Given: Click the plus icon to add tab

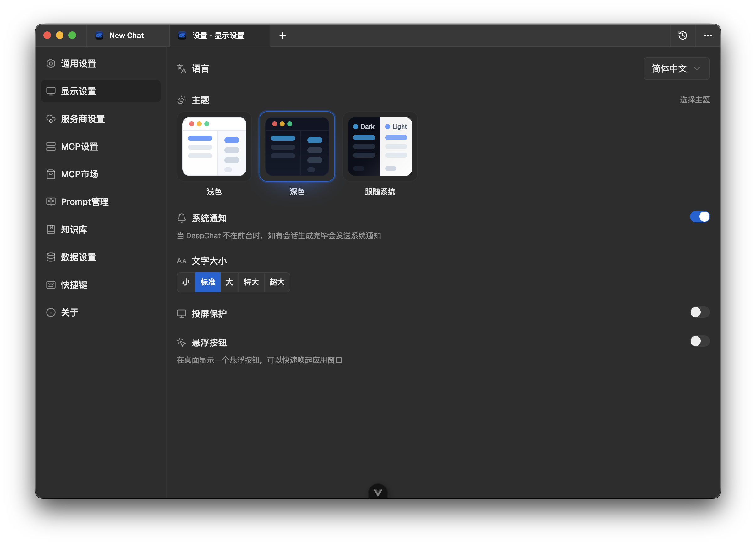Looking at the screenshot, I should point(283,35).
